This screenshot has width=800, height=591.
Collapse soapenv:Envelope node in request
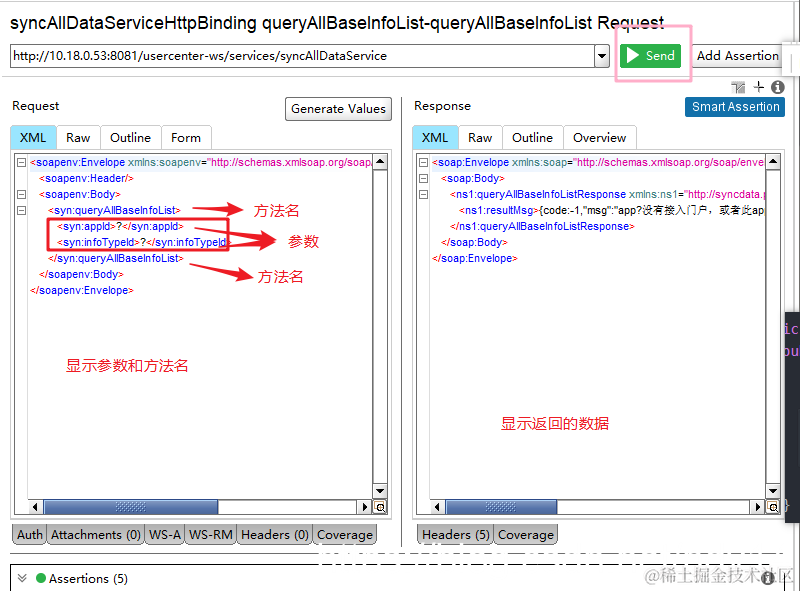tap(21, 162)
